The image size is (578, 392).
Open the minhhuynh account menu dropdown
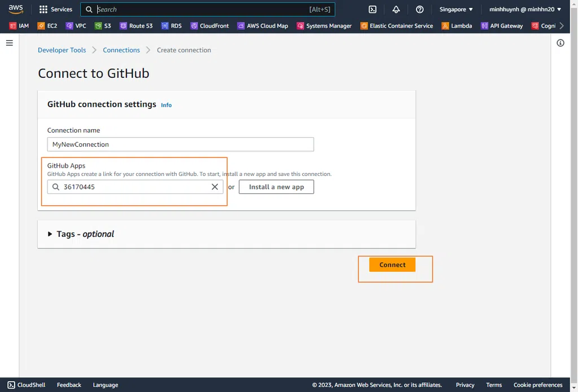(x=525, y=10)
